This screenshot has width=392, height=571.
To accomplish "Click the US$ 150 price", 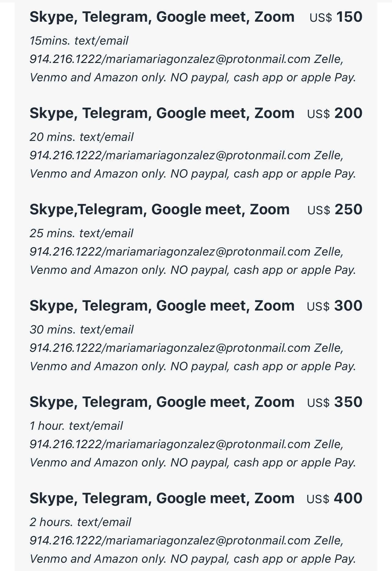I will (x=336, y=17).
